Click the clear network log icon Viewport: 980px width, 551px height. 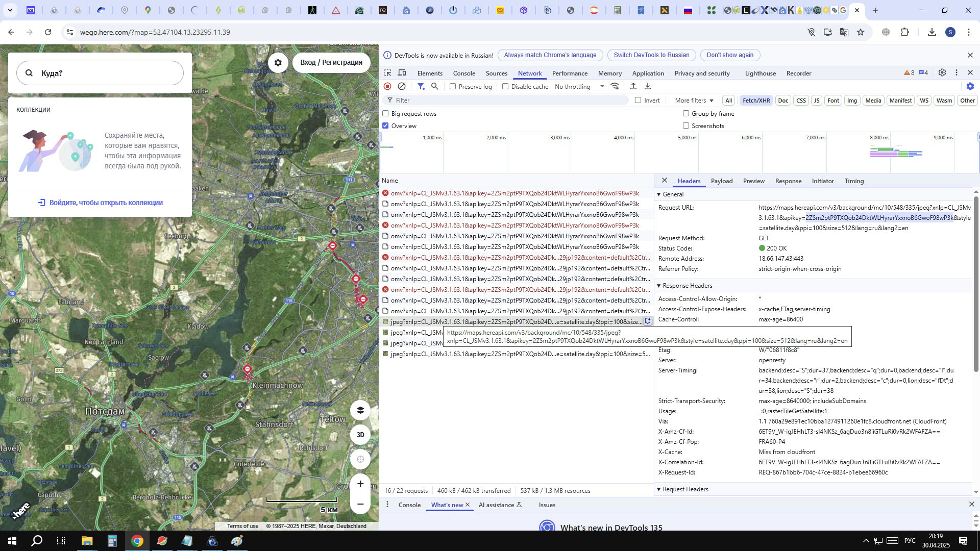tap(402, 87)
